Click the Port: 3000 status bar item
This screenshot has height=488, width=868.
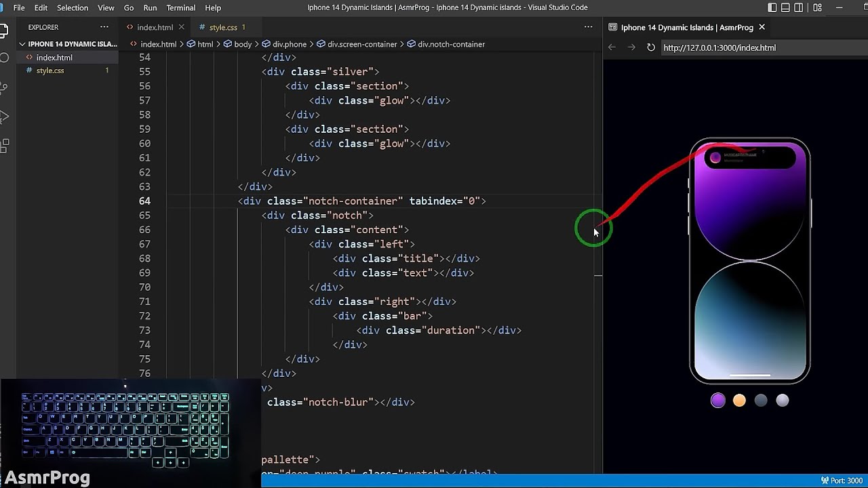pos(842,481)
